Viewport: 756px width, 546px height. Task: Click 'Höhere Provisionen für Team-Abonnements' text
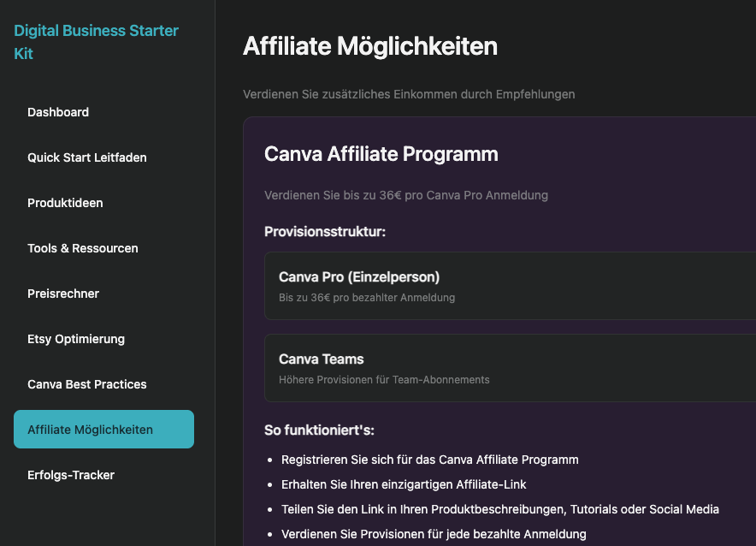tap(384, 380)
